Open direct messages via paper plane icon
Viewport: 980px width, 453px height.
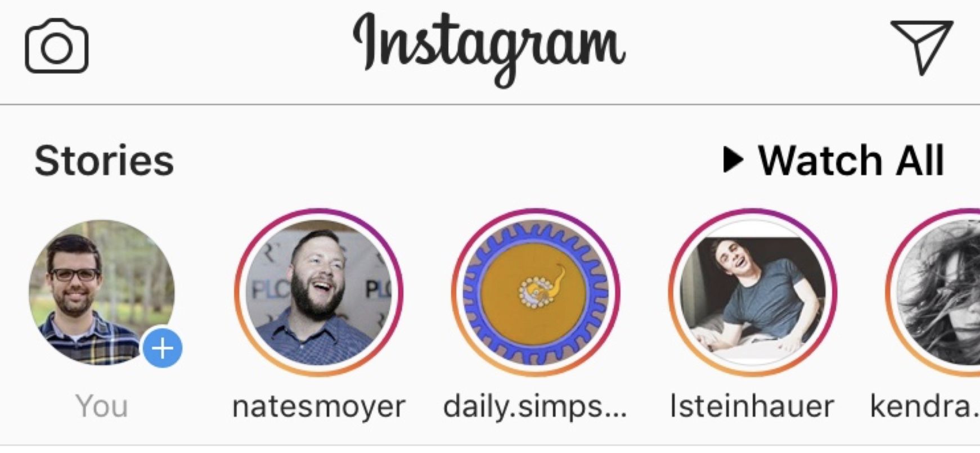click(921, 47)
